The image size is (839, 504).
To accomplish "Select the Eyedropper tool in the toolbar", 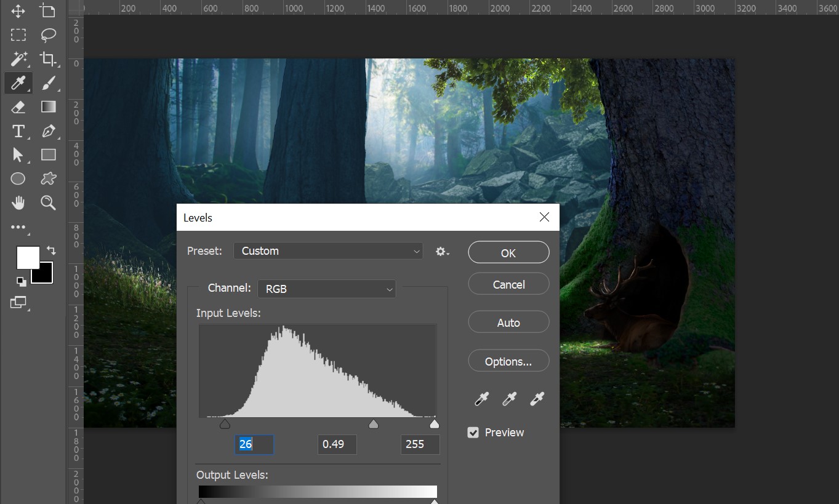I will [x=18, y=82].
